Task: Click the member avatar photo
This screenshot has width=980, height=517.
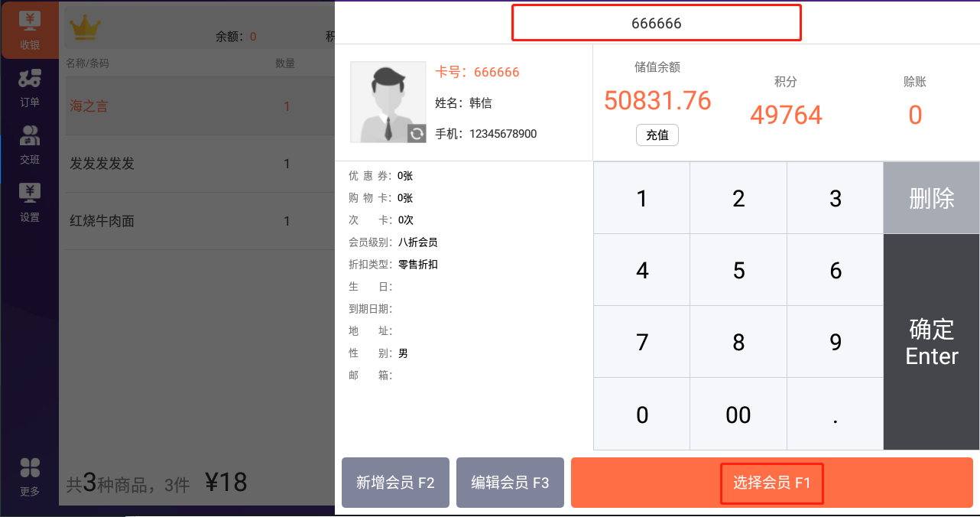Action: pyautogui.click(x=388, y=102)
